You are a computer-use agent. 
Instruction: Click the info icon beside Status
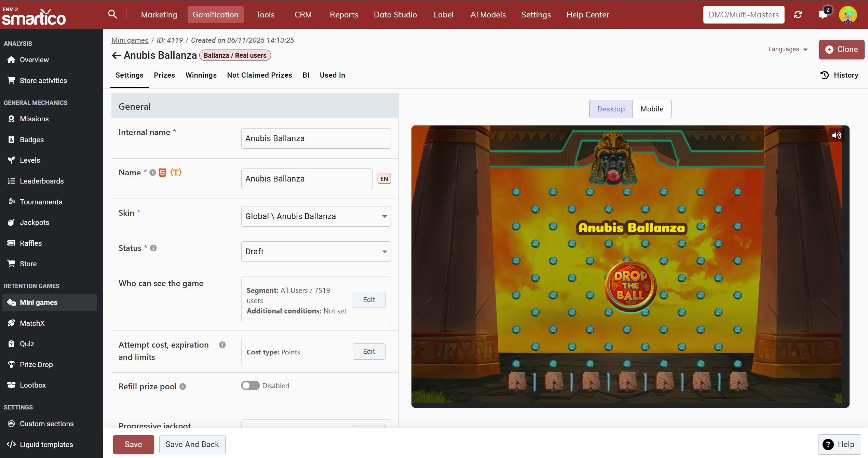153,248
